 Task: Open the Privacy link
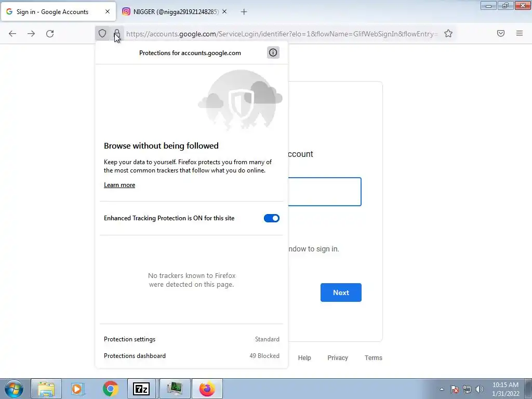[x=338, y=358]
